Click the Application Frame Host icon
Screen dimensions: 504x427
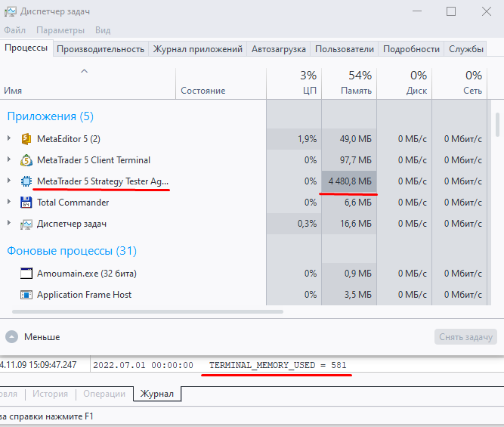pyautogui.click(x=26, y=295)
